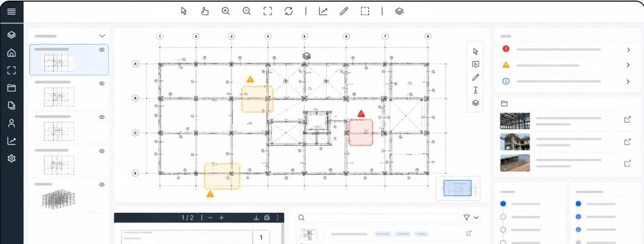This screenshot has width=644, height=244.
Task: Click the warning triangle above upper orange region
Action: 250,79
